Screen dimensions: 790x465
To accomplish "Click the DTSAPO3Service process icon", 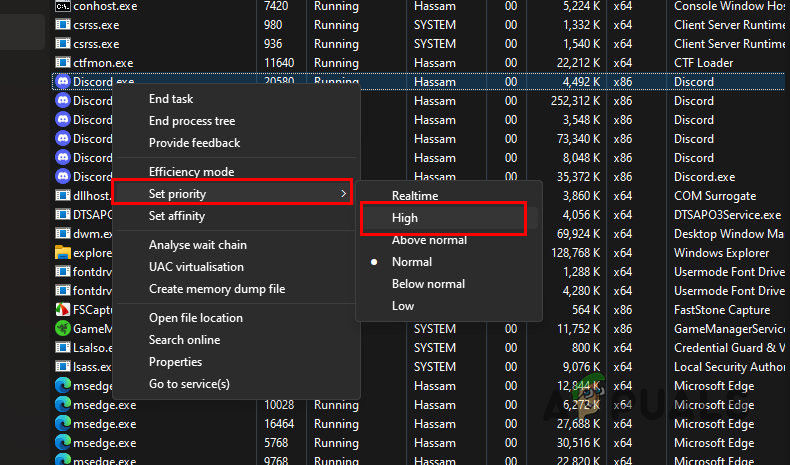I will [62, 215].
